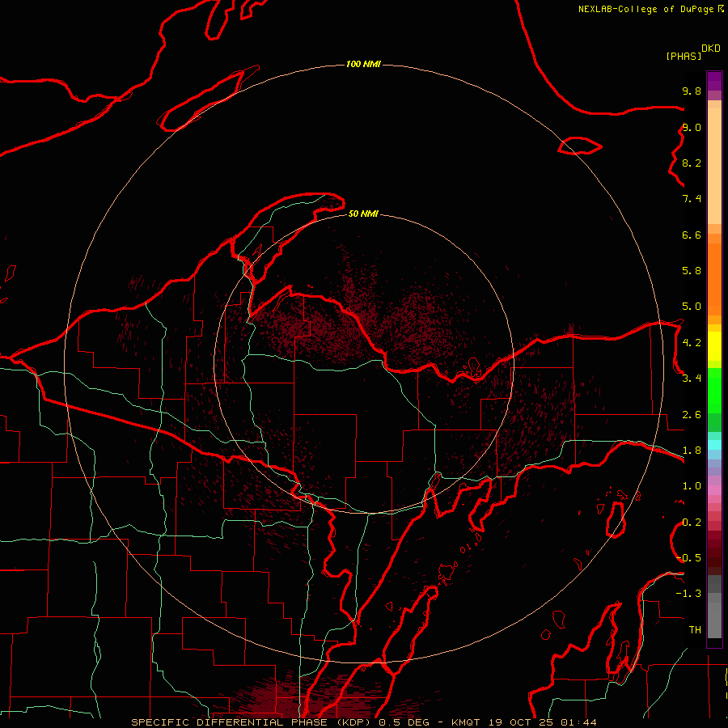Click the large orange band of color bar
The image size is (728, 728).
(x=714, y=279)
